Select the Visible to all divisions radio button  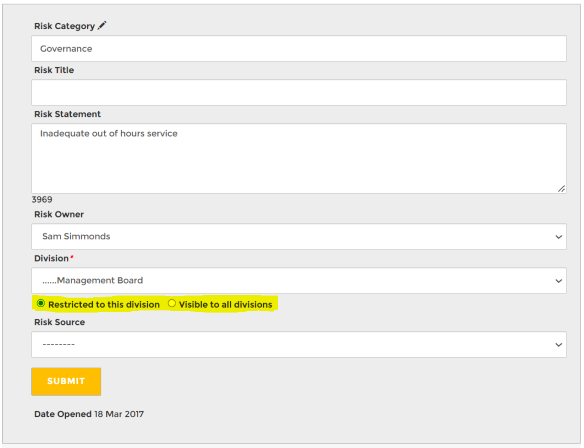[x=172, y=304]
